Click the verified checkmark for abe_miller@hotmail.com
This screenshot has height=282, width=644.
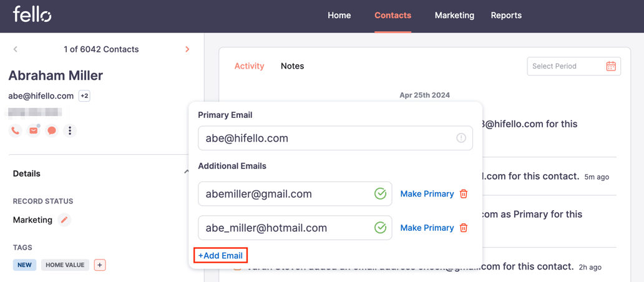[x=380, y=228]
